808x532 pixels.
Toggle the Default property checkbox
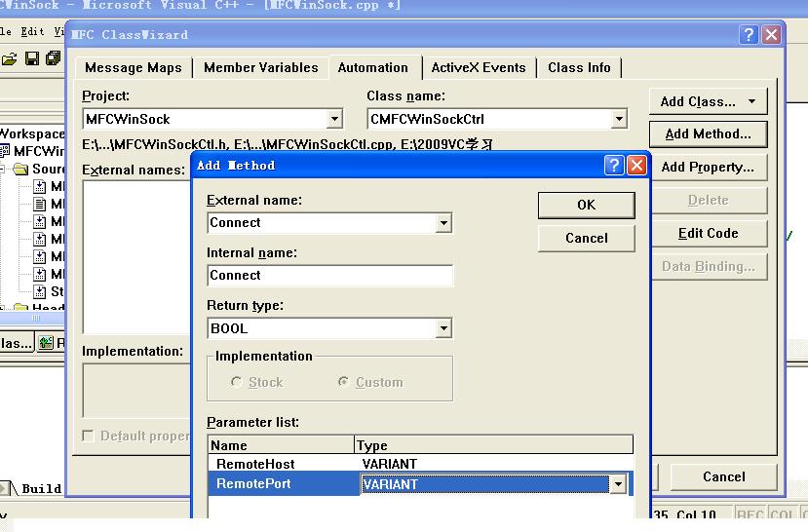88,437
